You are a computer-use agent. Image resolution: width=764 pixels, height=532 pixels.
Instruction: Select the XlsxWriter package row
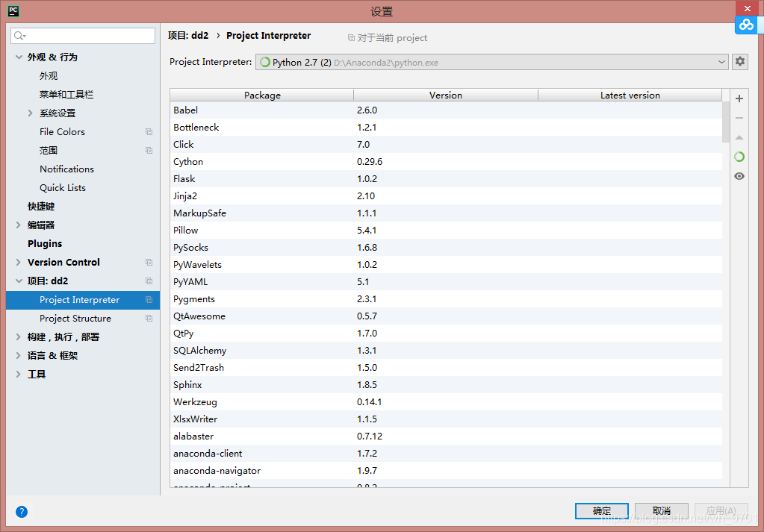(x=446, y=419)
